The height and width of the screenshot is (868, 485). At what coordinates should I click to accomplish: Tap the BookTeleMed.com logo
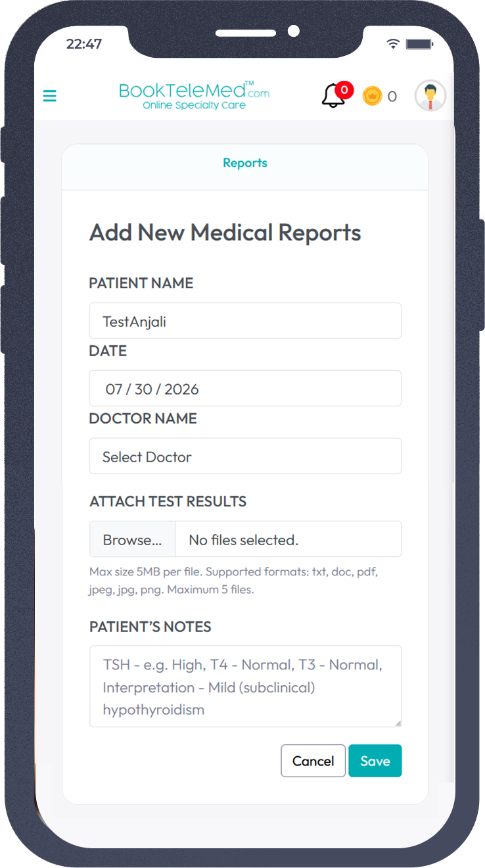(x=194, y=95)
